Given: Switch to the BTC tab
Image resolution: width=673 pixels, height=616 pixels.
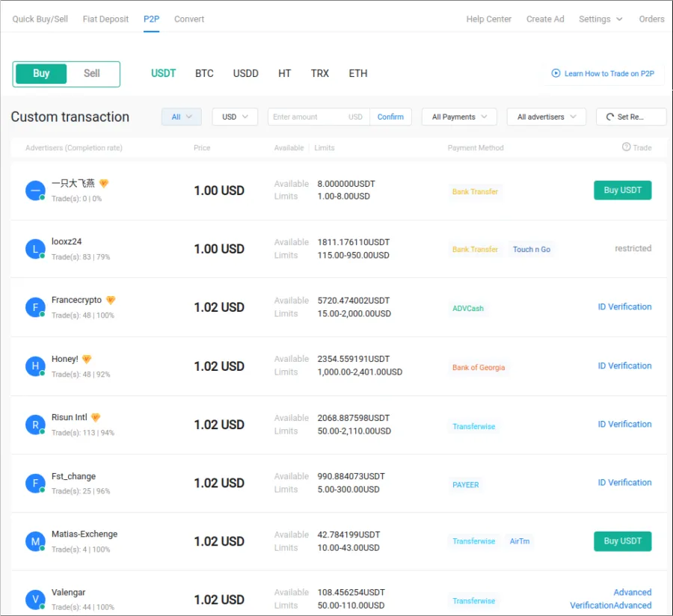Looking at the screenshot, I should pyautogui.click(x=204, y=73).
